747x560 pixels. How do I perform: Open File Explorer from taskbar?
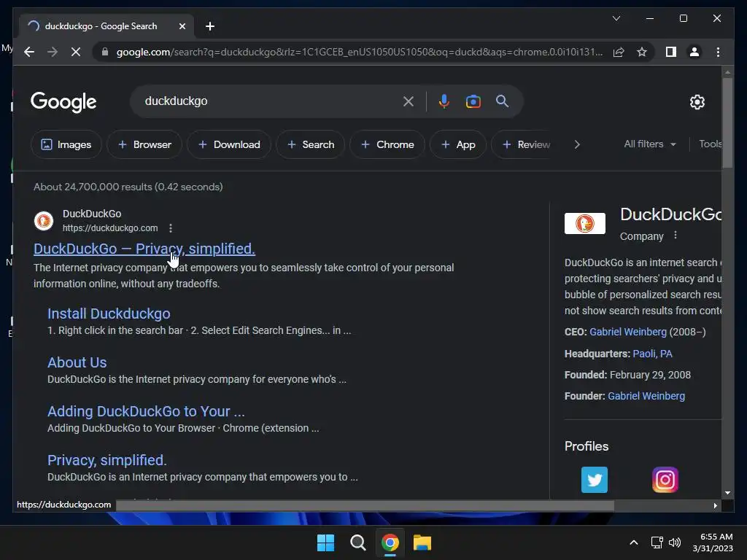click(422, 542)
